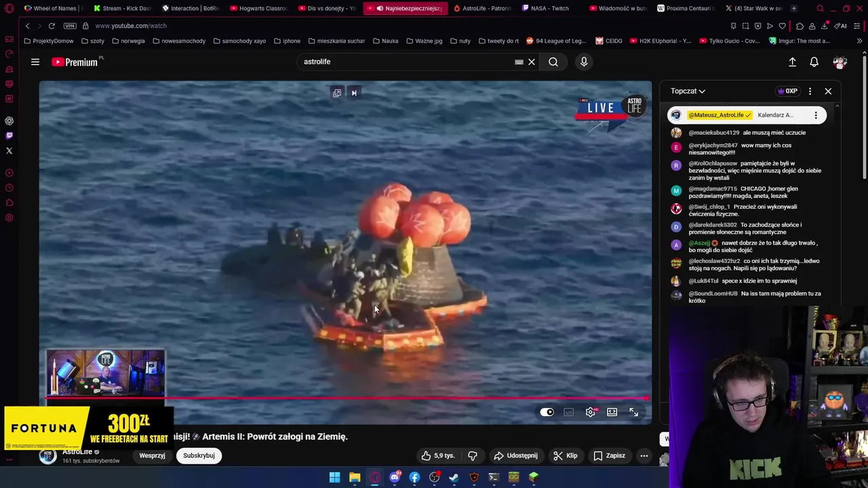Save the video with Zapisz button

tap(609, 455)
